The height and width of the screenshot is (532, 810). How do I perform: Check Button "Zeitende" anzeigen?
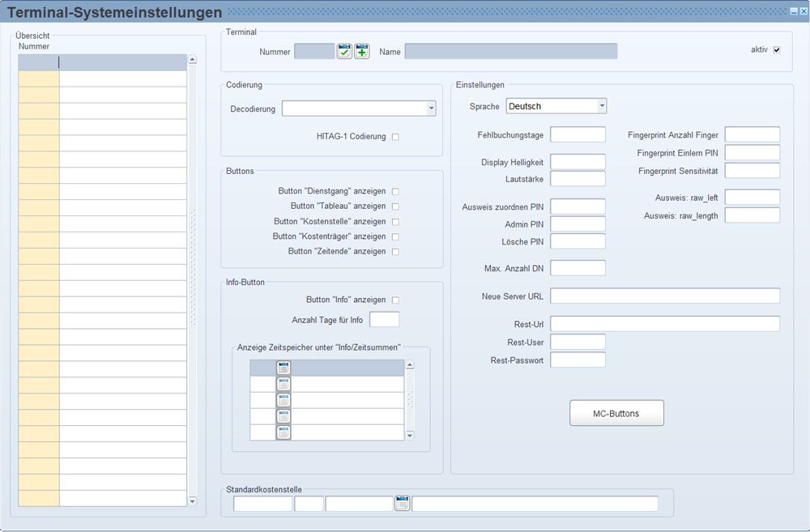click(395, 252)
